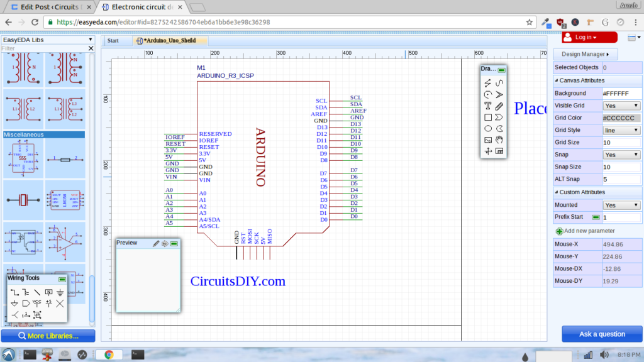
Task: Clear the library Filter field
Action: click(x=91, y=48)
